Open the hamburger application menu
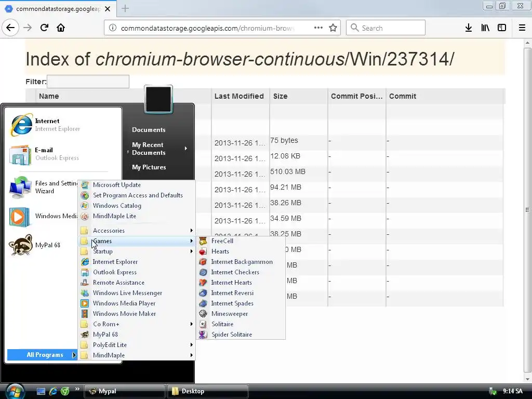The height and width of the screenshot is (399, 532). click(522, 28)
